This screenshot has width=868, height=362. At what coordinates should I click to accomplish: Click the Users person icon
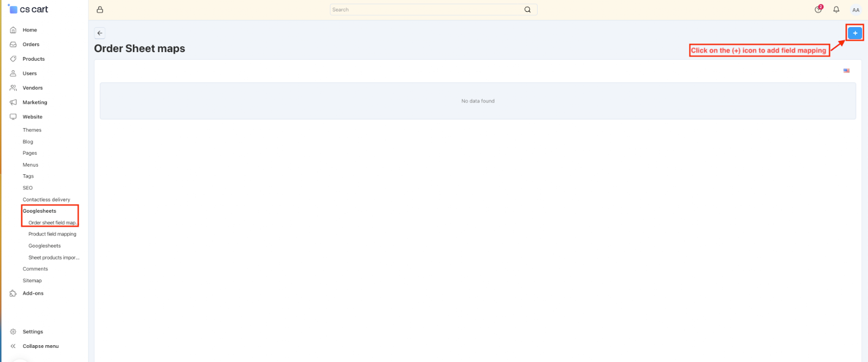[13, 73]
